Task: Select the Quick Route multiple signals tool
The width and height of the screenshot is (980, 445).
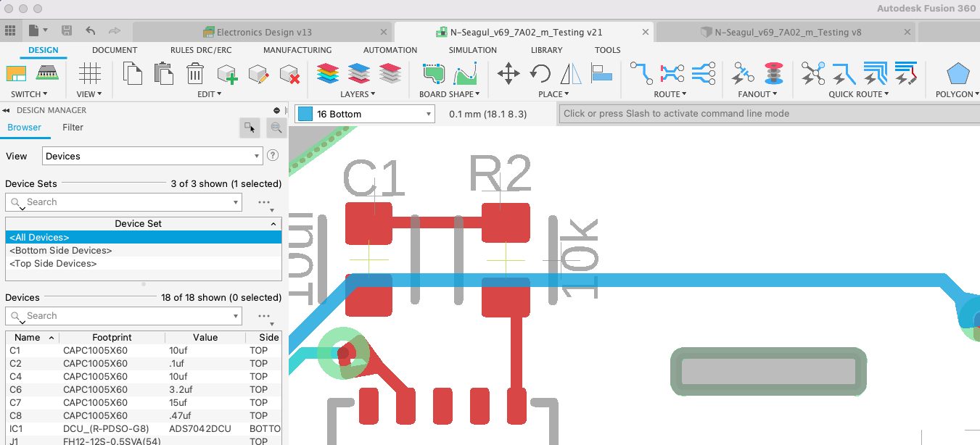Action: (876, 73)
